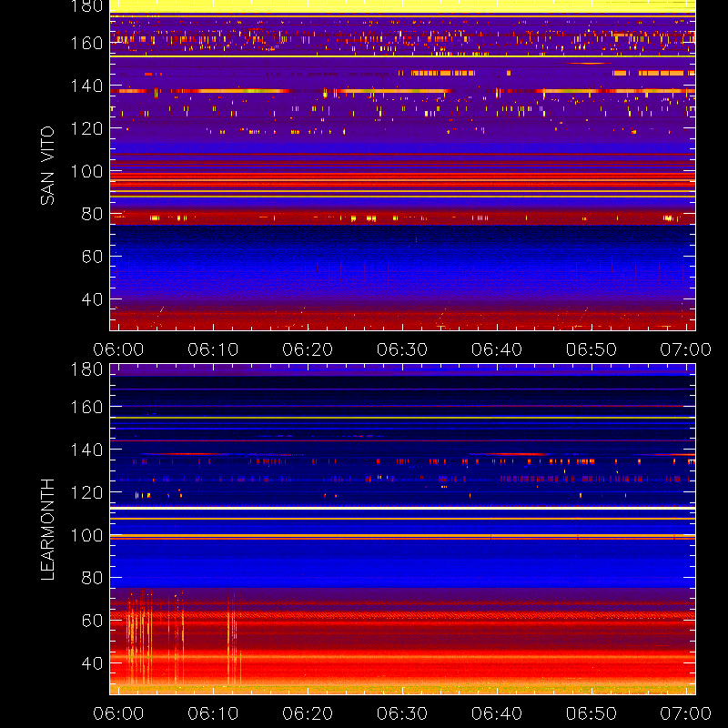Click 06:40 time label under Learmonth plot
The width and height of the screenshot is (728, 728).
(497, 713)
